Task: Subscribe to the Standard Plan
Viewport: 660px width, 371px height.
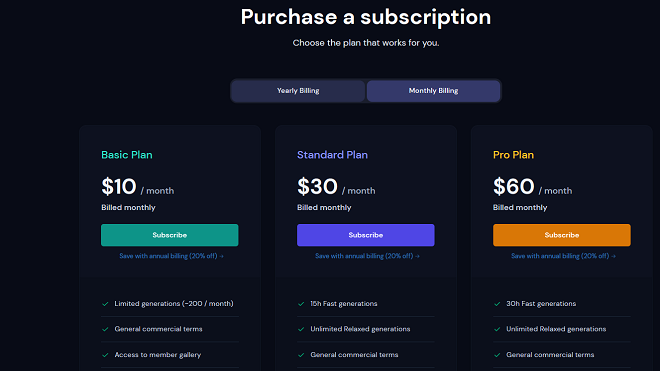Action: click(x=366, y=235)
